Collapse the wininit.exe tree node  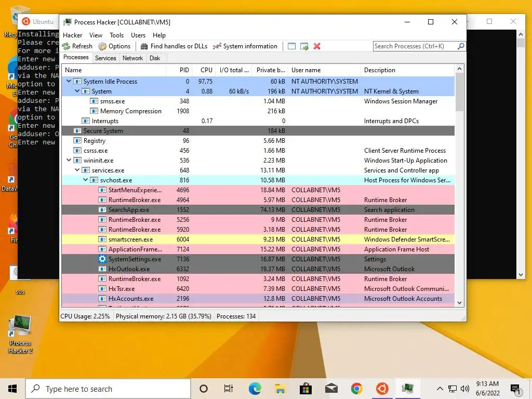coord(69,160)
